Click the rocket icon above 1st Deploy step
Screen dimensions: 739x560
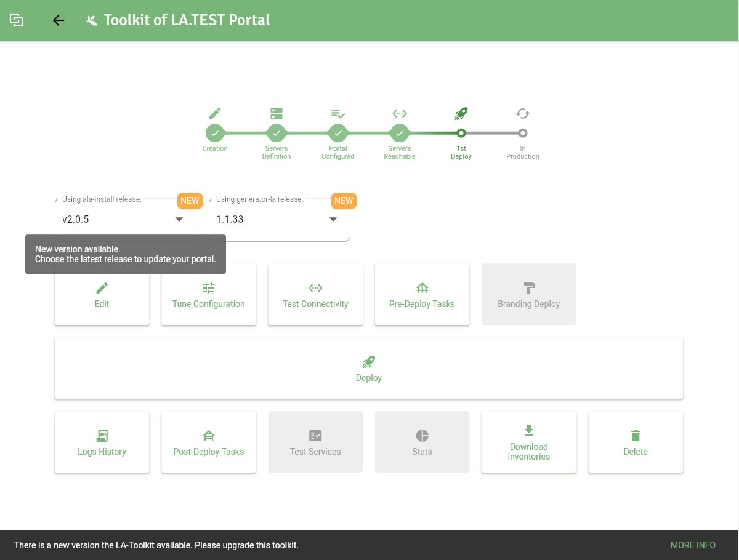[461, 113]
